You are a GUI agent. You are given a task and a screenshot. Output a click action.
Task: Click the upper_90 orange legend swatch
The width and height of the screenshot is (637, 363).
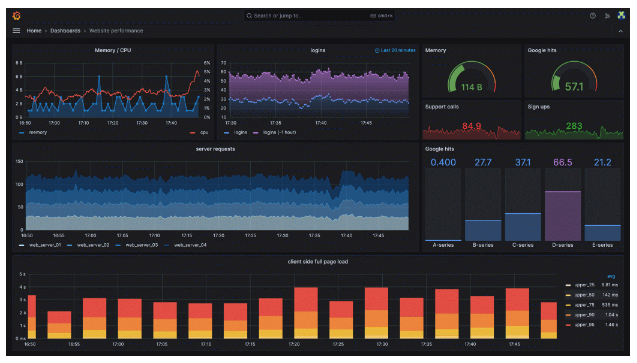click(x=568, y=315)
